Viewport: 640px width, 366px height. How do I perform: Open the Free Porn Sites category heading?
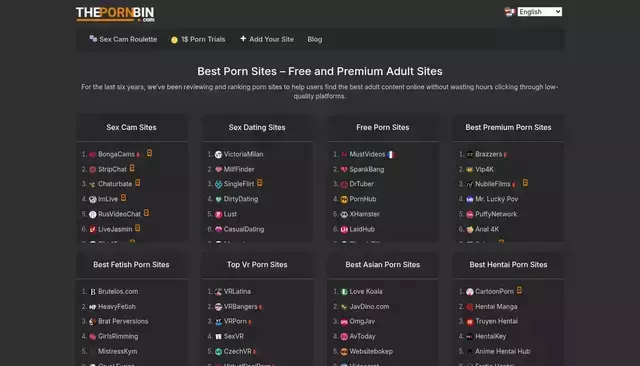[x=382, y=127]
